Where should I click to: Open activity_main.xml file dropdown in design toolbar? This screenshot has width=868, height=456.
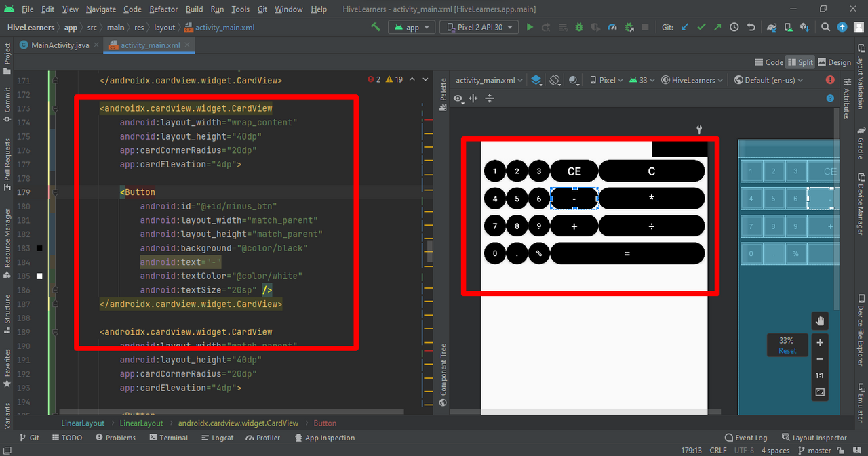tap(489, 80)
